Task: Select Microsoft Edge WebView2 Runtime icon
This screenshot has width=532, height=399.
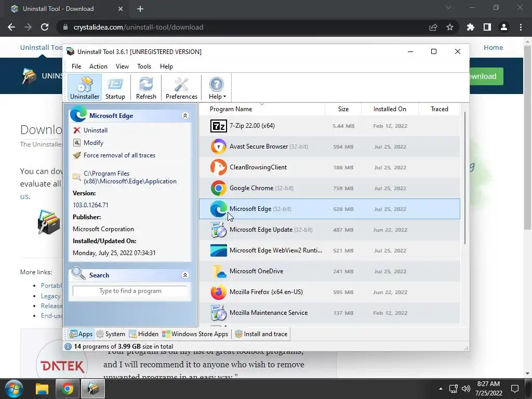Action: click(219, 250)
